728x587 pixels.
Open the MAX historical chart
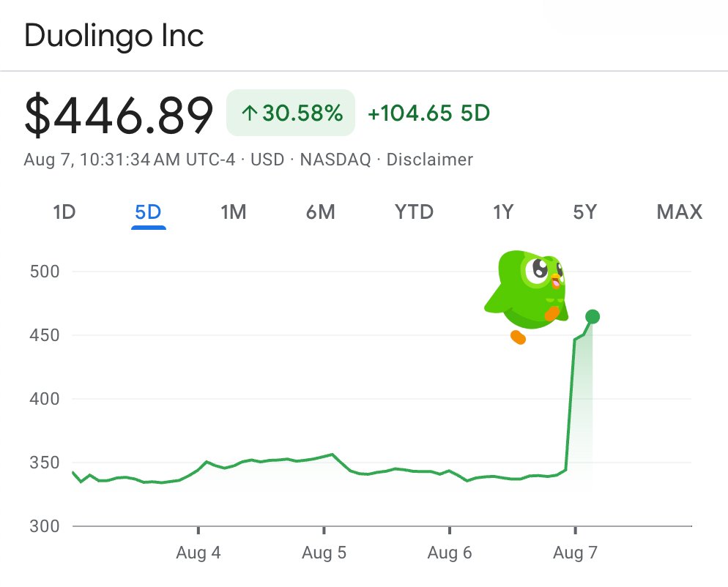[677, 212]
